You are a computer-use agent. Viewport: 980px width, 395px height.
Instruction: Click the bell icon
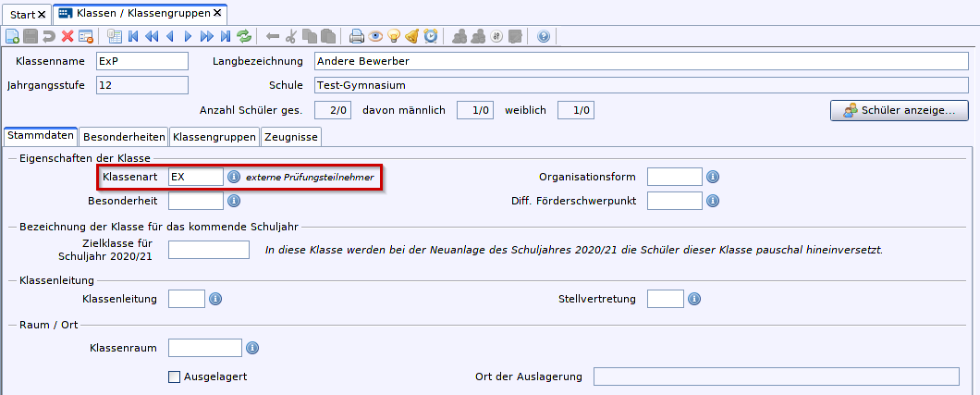point(411,36)
